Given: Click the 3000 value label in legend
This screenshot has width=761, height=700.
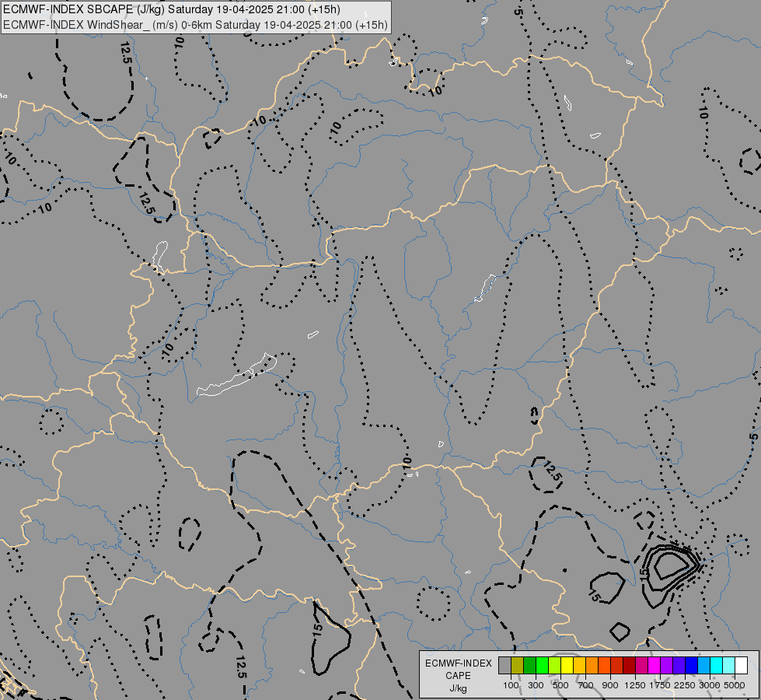Looking at the screenshot, I should click(x=710, y=685).
